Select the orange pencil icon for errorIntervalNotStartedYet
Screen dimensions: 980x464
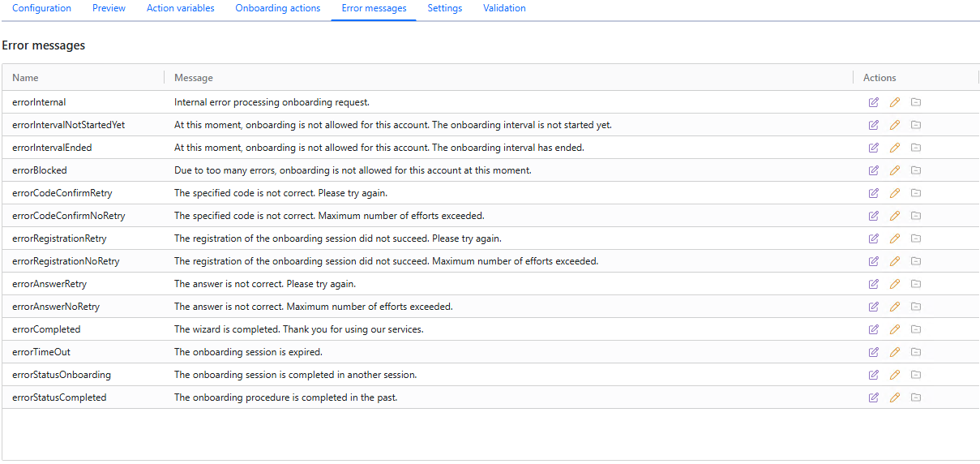tap(895, 125)
